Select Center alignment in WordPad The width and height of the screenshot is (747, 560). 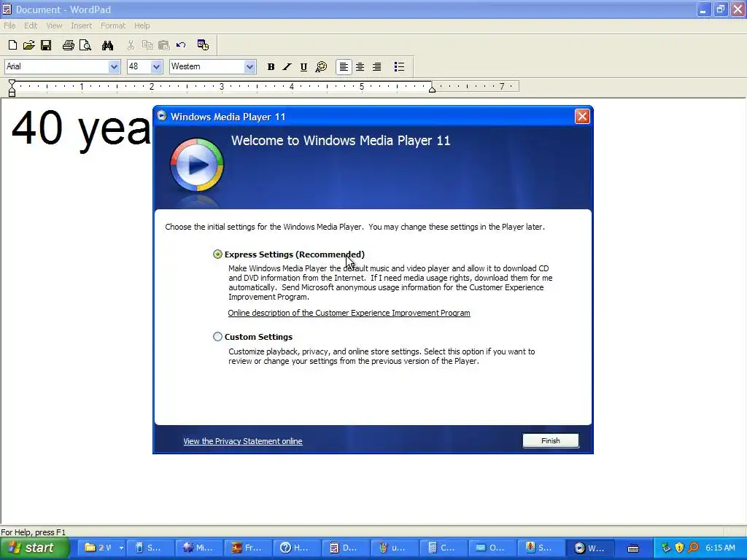pyautogui.click(x=360, y=66)
